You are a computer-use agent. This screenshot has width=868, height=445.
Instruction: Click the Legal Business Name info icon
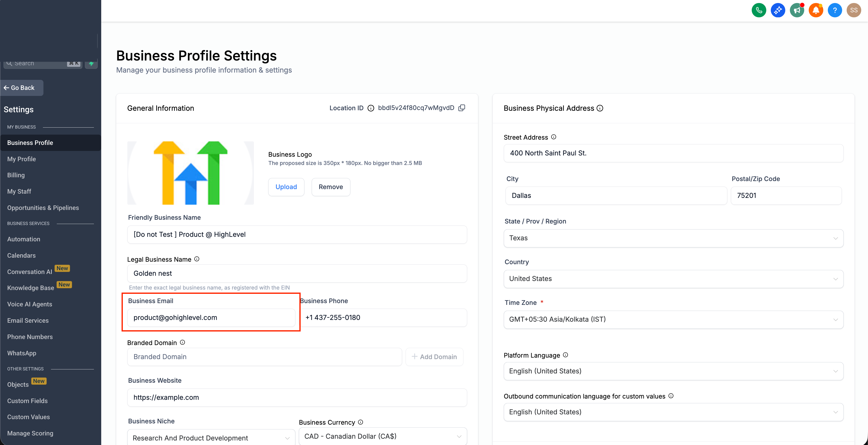point(197,259)
